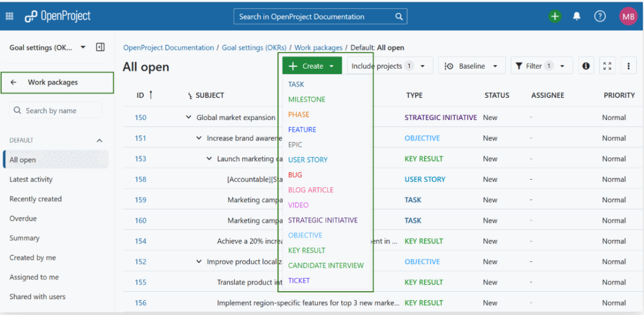Activate fullscreen zen mode icon

tap(607, 66)
